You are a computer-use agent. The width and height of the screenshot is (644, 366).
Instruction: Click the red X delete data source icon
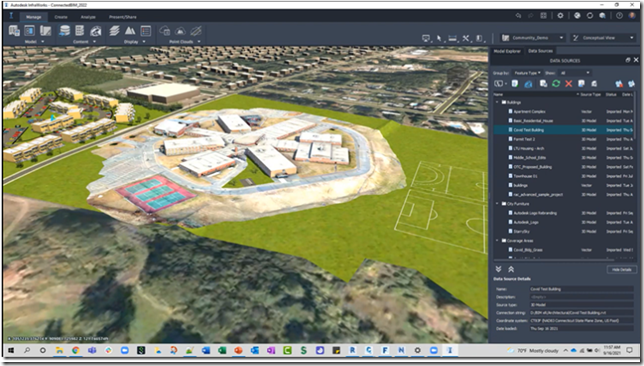[568, 84]
